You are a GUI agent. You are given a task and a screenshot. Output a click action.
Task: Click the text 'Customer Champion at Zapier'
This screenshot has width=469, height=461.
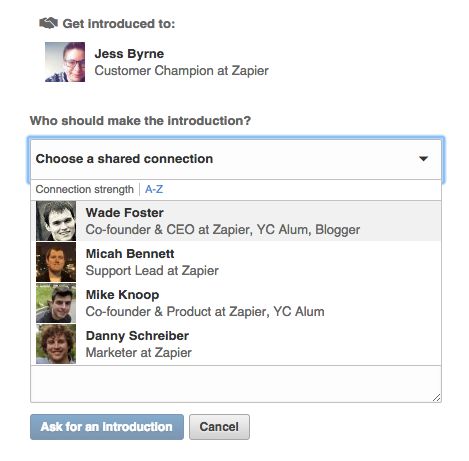tap(181, 71)
